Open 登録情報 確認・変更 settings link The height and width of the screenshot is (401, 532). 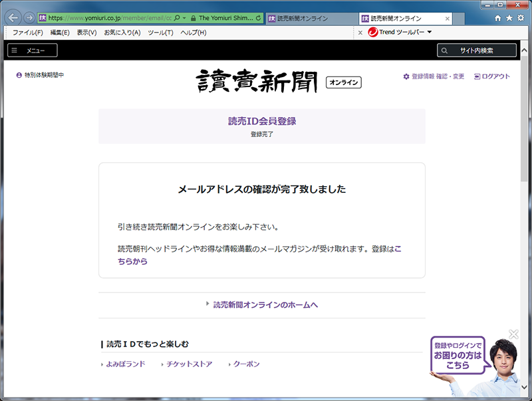click(434, 76)
